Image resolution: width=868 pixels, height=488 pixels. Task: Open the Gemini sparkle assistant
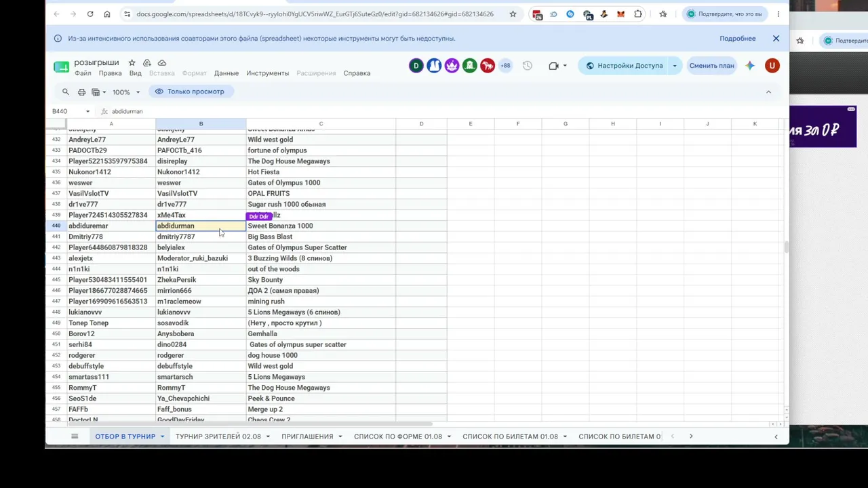[x=750, y=66]
